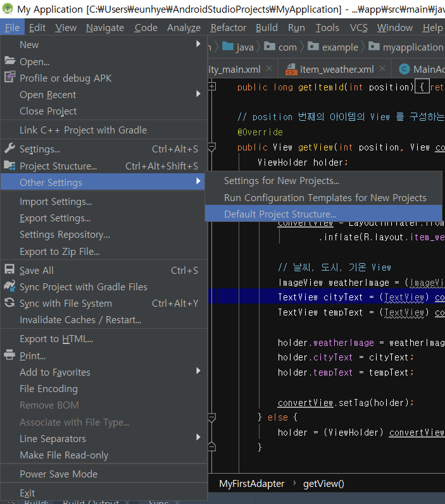Click the ViewHolder holder code line
This screenshot has width=445, height=504.
click(303, 163)
